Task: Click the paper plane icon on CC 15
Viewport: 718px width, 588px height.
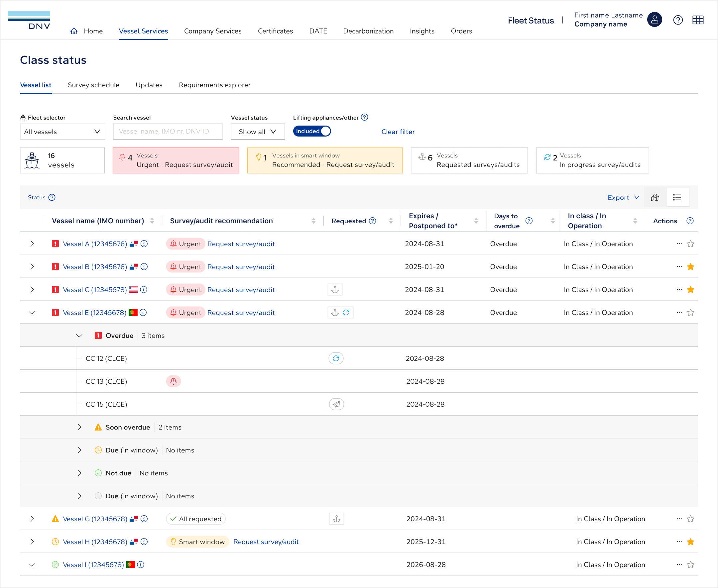Action: [x=336, y=404]
